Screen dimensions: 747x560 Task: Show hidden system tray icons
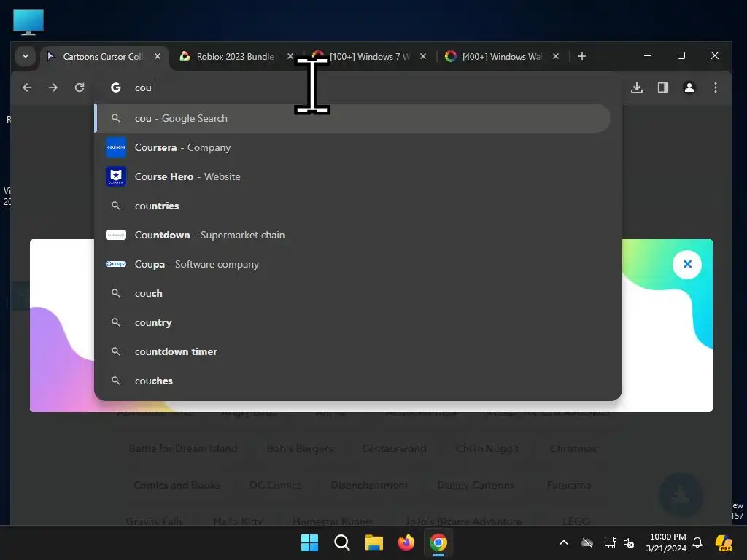pos(564,542)
